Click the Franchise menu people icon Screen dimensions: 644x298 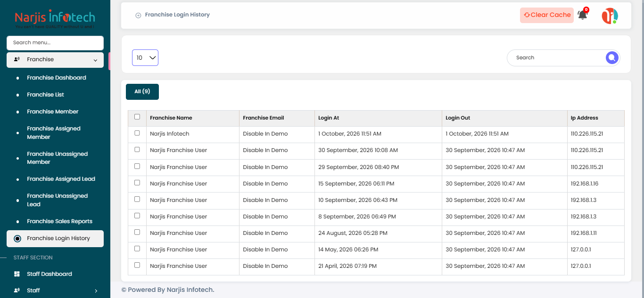(x=17, y=59)
